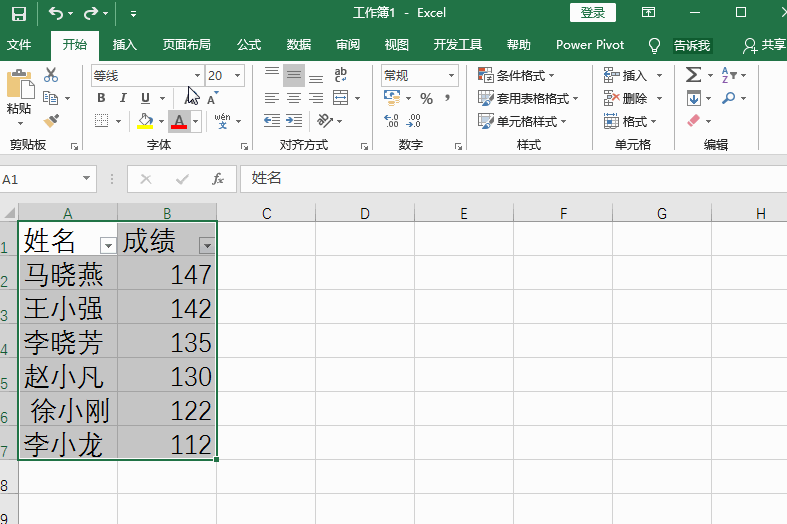Screen dimensions: 787x524
Task: Click 格式 format cells button
Action: click(630, 121)
